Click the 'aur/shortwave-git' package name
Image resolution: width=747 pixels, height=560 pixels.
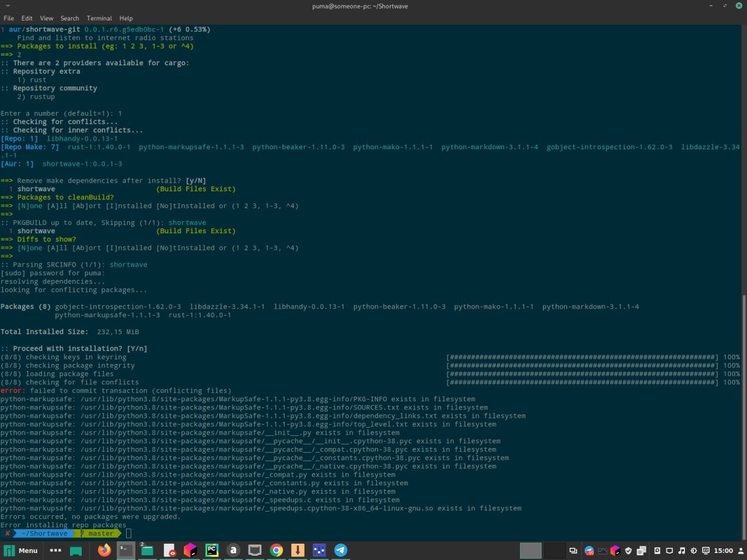44,29
